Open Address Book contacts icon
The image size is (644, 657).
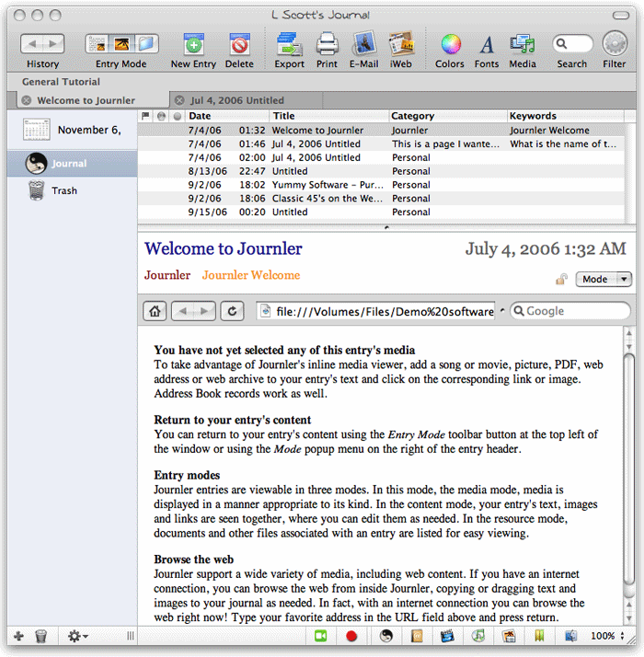click(x=417, y=636)
